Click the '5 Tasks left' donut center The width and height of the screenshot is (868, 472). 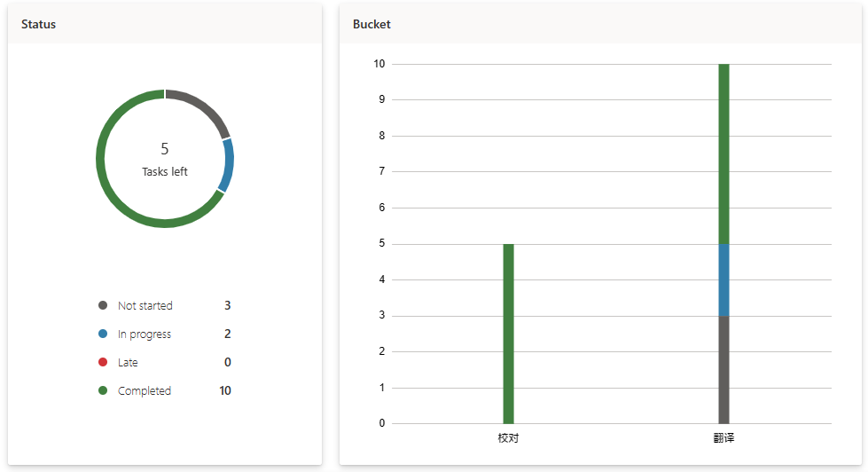(165, 159)
